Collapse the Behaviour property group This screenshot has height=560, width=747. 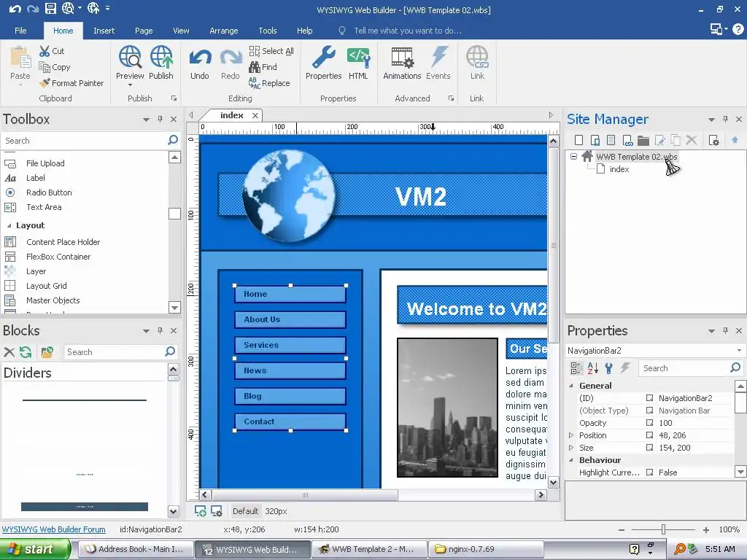click(x=571, y=460)
